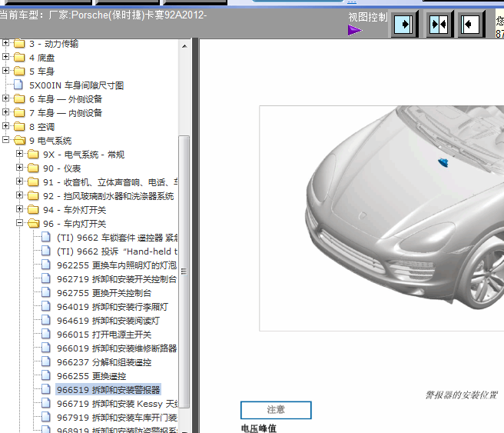Select the 6 车身 — 外侧设备 label
The height and width of the screenshot is (433, 504).
pos(65,98)
